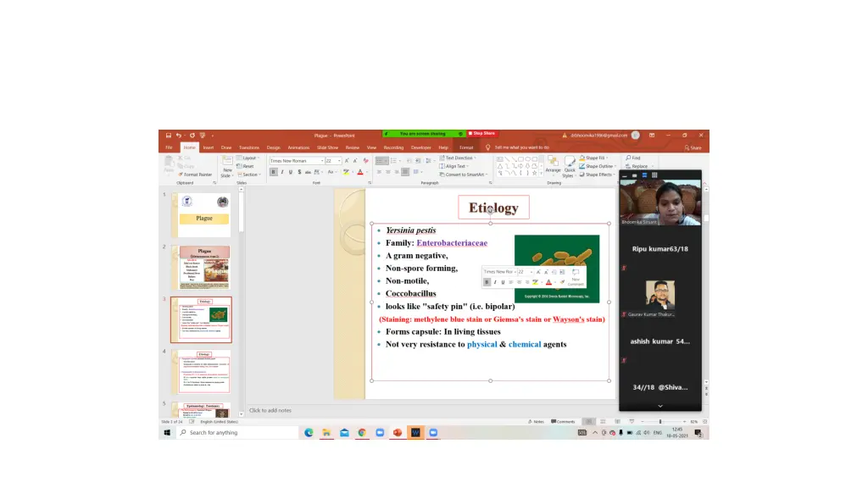Open PowerPoint from the Windows taskbar
868x488 pixels.
click(x=397, y=433)
